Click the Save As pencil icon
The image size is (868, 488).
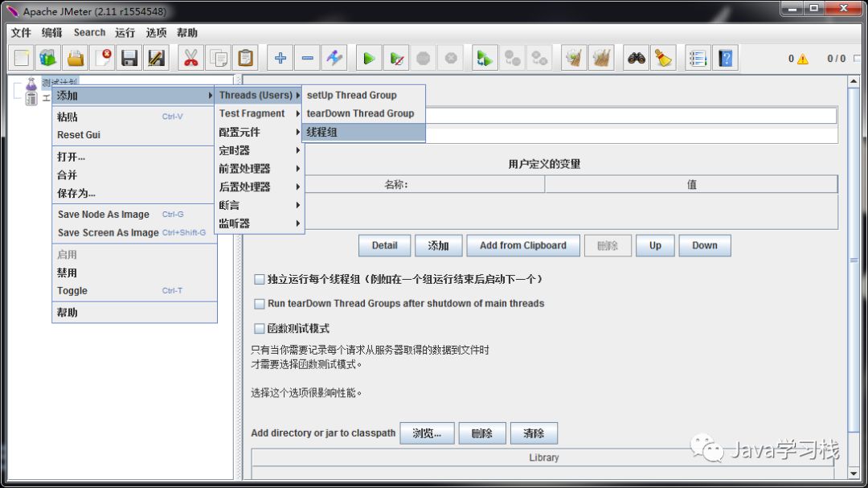157,58
